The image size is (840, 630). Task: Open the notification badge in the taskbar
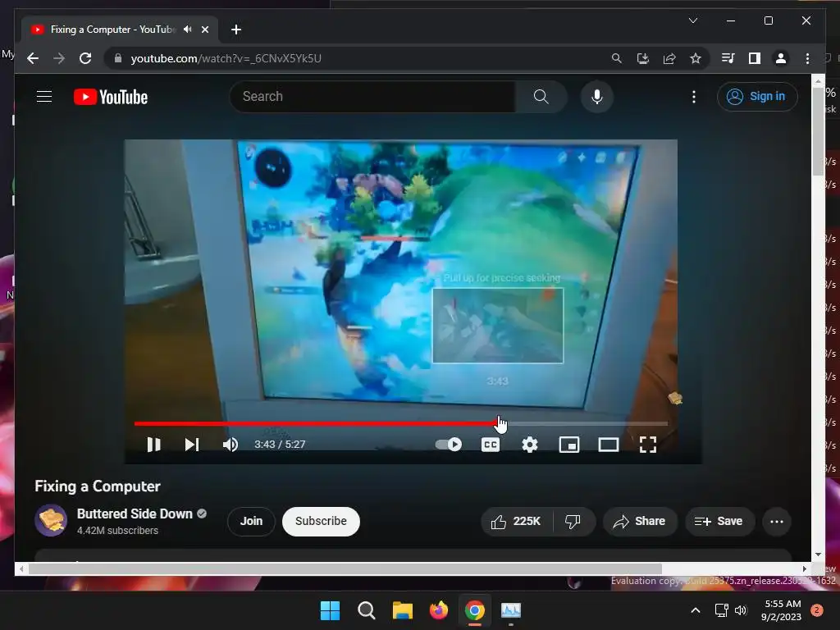pos(817,610)
